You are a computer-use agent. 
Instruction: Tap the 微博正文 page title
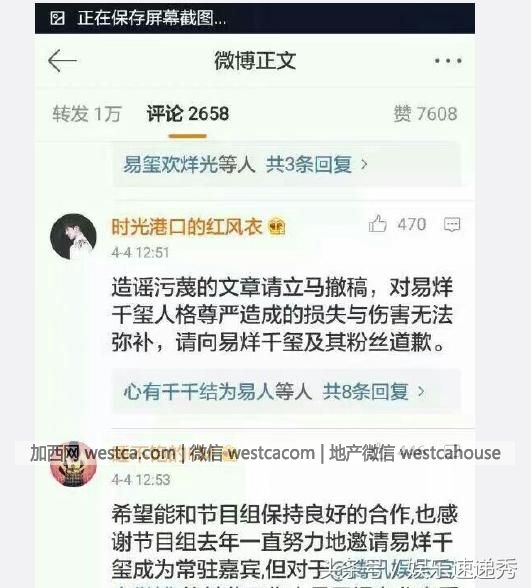click(255, 60)
